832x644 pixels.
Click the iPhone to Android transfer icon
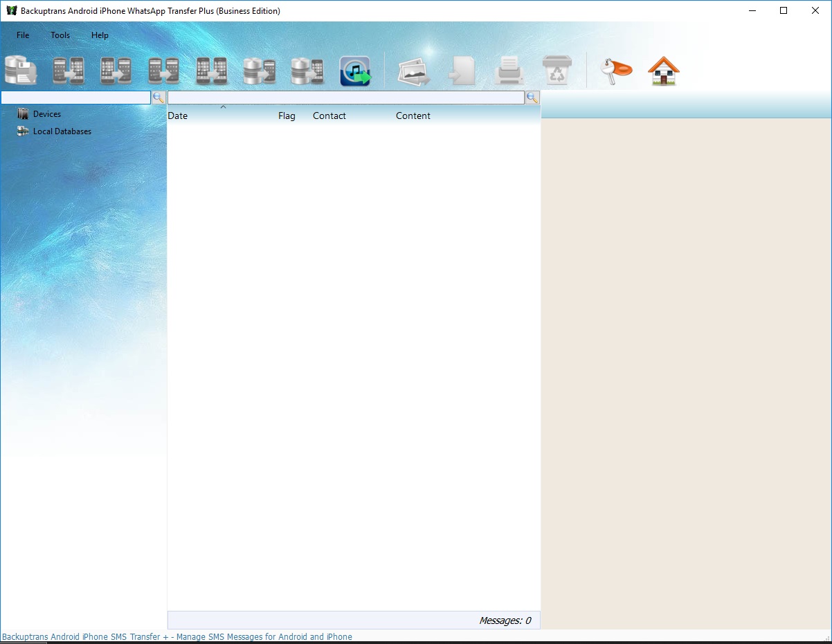coord(116,71)
